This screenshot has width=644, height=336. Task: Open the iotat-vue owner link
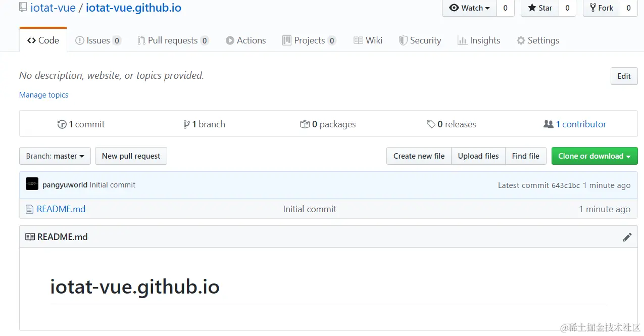(53, 8)
